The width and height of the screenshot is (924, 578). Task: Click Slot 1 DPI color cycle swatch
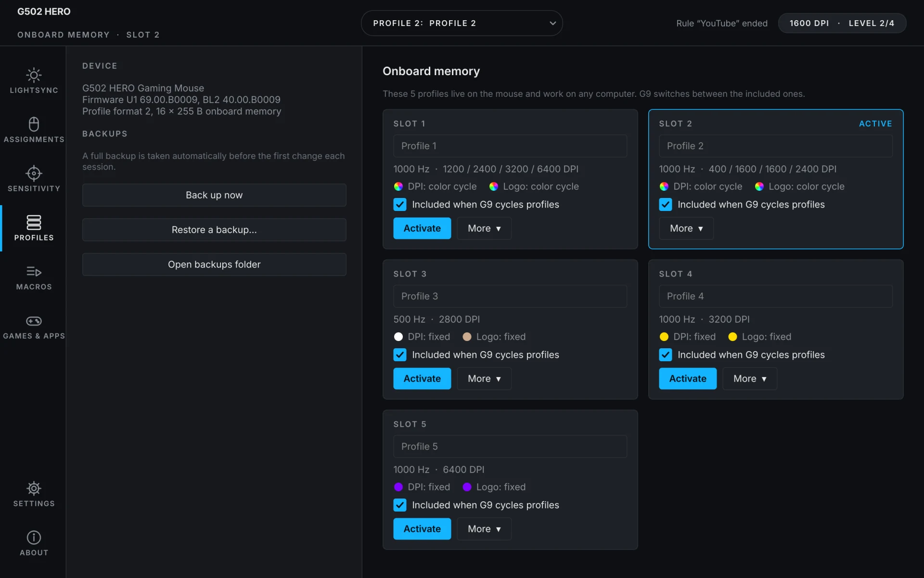point(398,186)
